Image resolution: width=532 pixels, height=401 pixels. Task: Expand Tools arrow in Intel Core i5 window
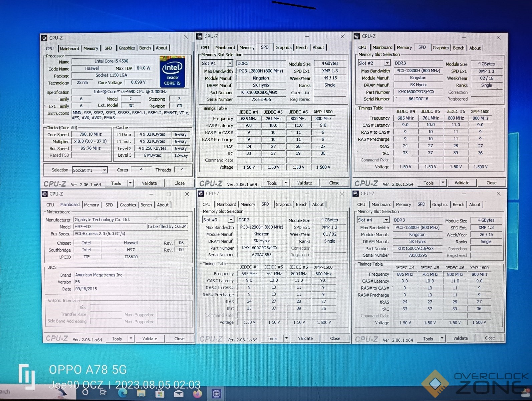[x=130, y=183]
